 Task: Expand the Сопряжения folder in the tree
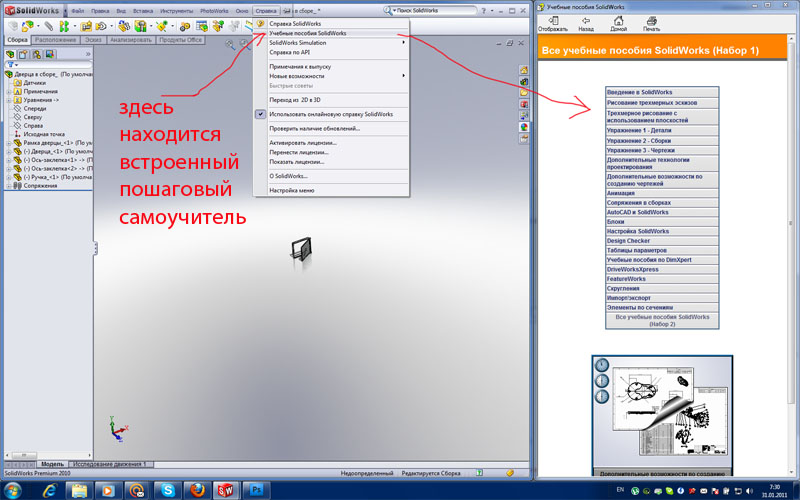click(x=9, y=185)
